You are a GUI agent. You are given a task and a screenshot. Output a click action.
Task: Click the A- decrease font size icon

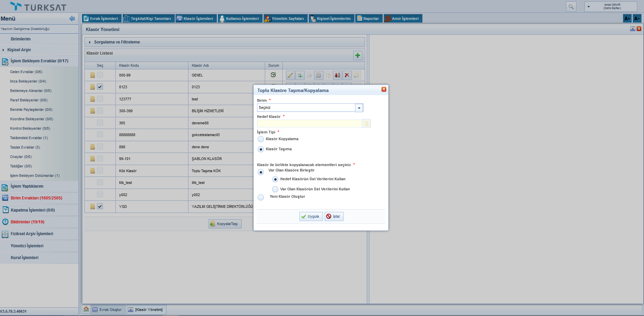click(637, 19)
